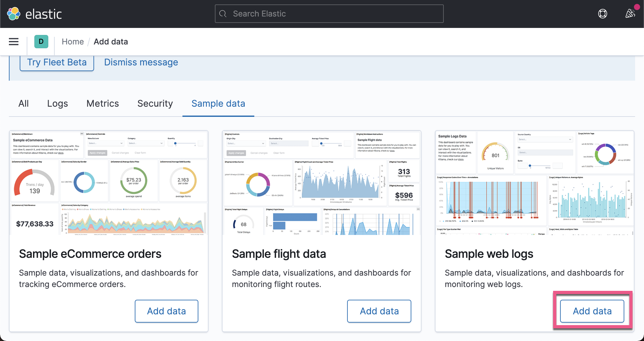The height and width of the screenshot is (341, 644).
Task: Open the Metrics tab
Action: pos(103,104)
